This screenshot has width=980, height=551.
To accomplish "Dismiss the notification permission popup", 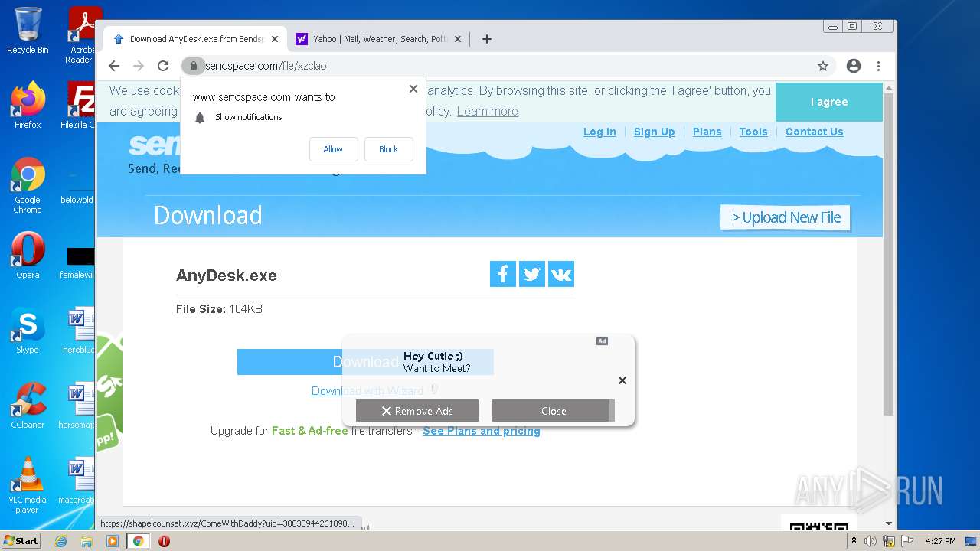I will [413, 89].
